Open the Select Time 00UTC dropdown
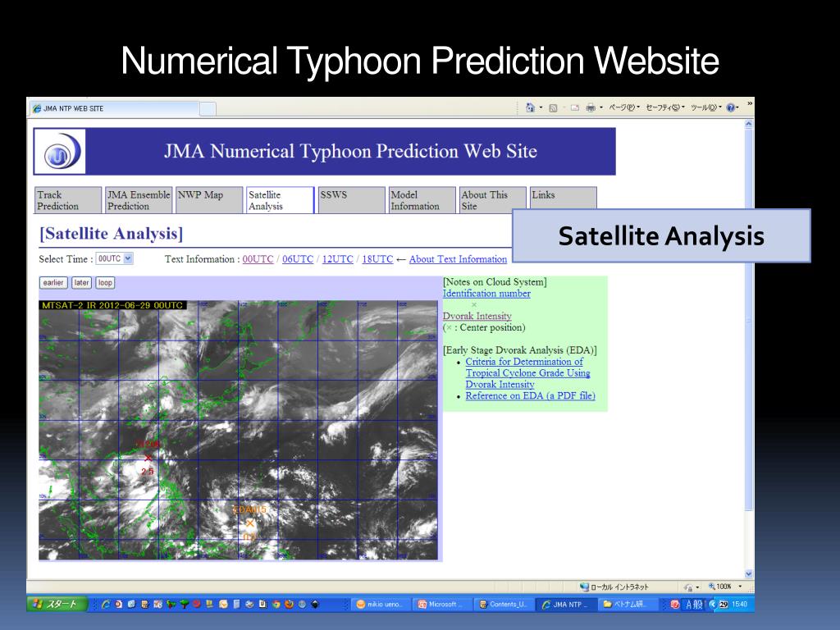Viewport: 840px width, 630px height. pyautogui.click(x=114, y=258)
